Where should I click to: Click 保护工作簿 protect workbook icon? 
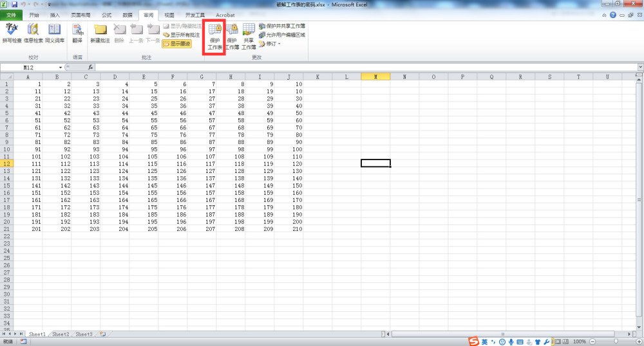[232, 30]
